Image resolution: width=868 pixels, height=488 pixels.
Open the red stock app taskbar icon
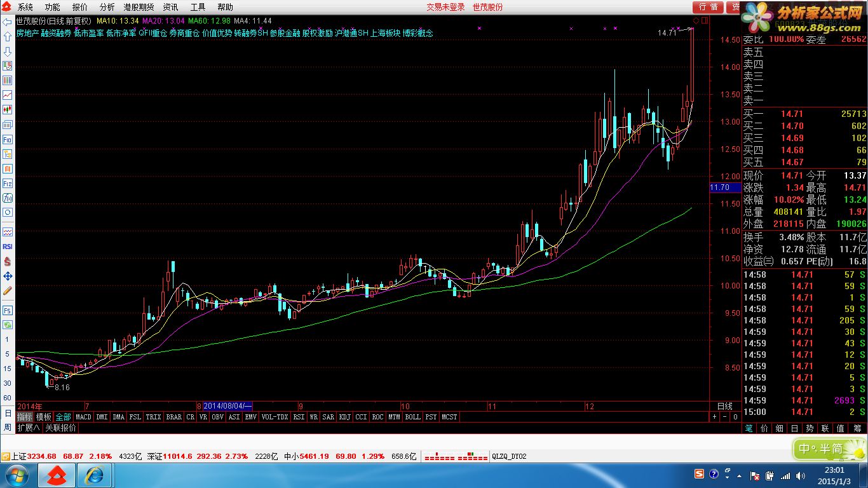click(57, 475)
